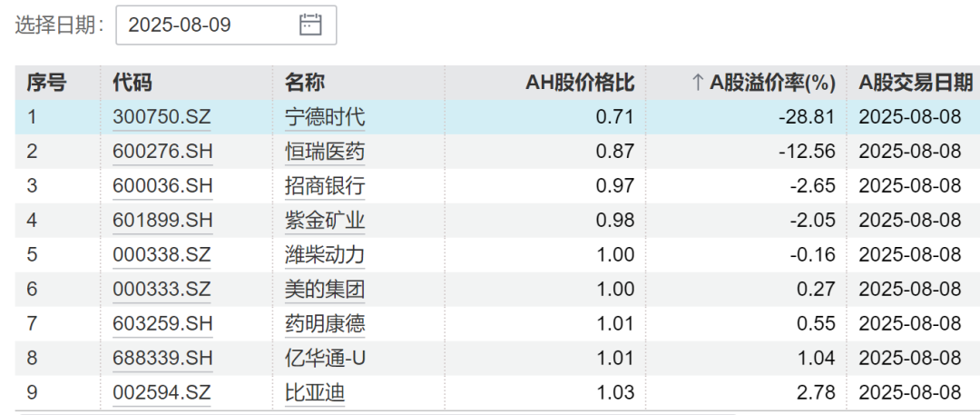Open stock code link 002594.SZ

[x=162, y=392]
